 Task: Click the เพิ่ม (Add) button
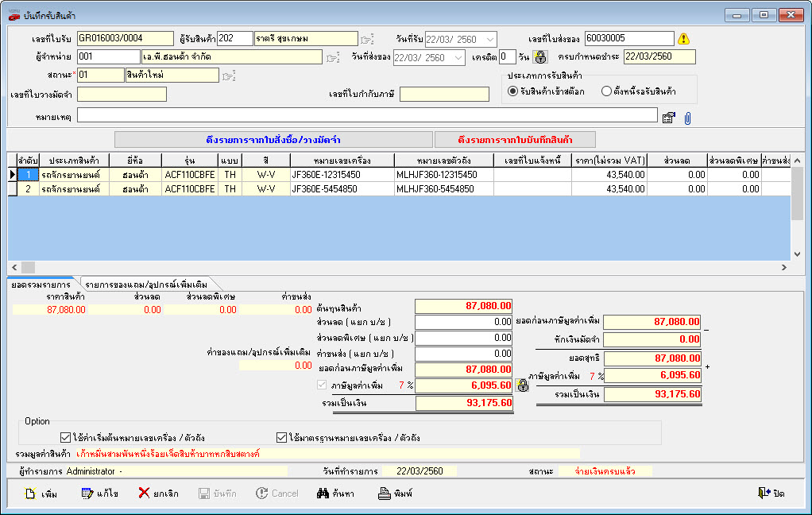tap(41, 494)
